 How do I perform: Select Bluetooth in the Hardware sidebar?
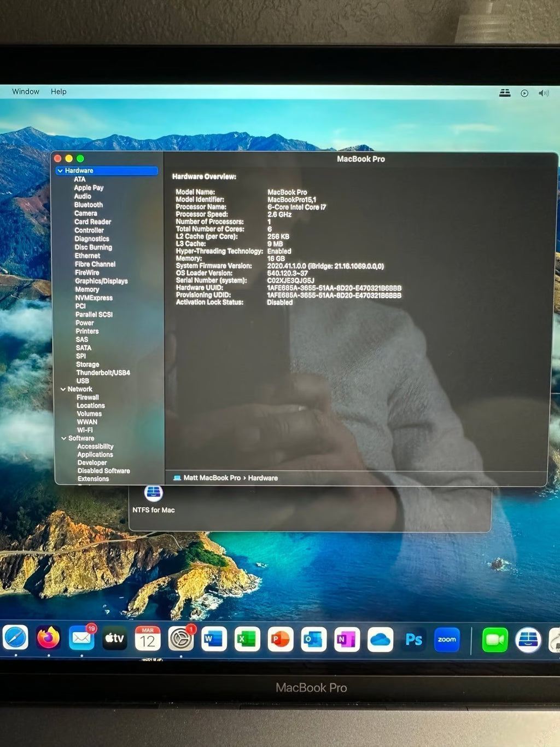[87, 205]
